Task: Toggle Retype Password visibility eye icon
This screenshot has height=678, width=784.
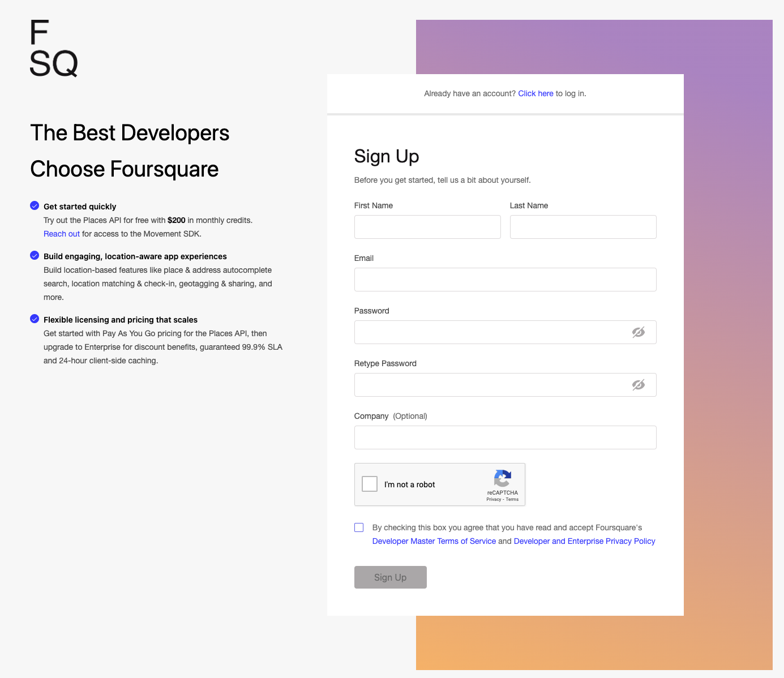Action: pos(639,385)
